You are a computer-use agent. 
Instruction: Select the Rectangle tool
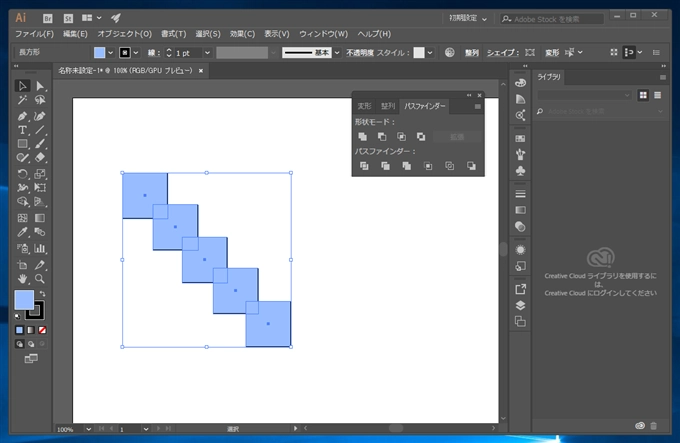point(23,144)
